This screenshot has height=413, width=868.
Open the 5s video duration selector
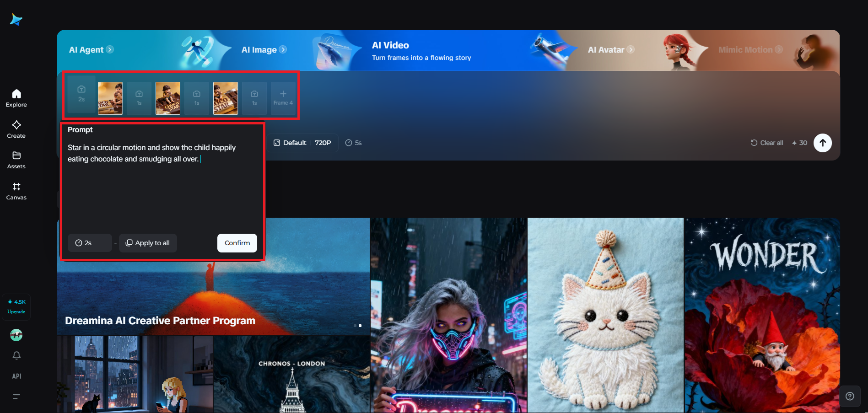point(353,143)
